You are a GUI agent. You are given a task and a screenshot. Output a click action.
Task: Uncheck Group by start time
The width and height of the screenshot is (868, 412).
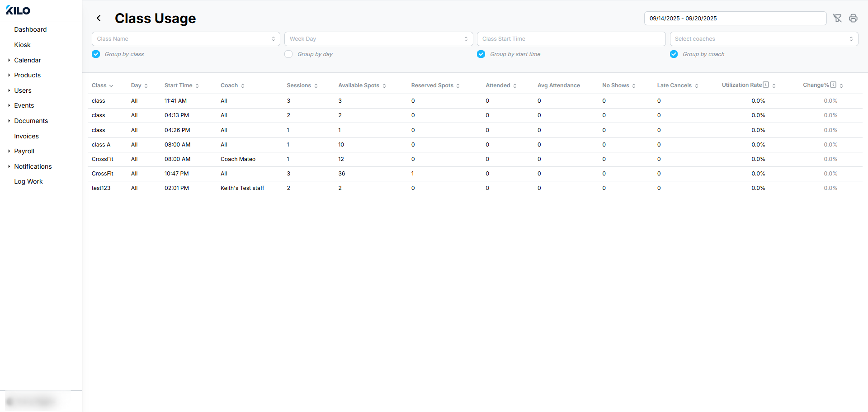[x=481, y=54]
